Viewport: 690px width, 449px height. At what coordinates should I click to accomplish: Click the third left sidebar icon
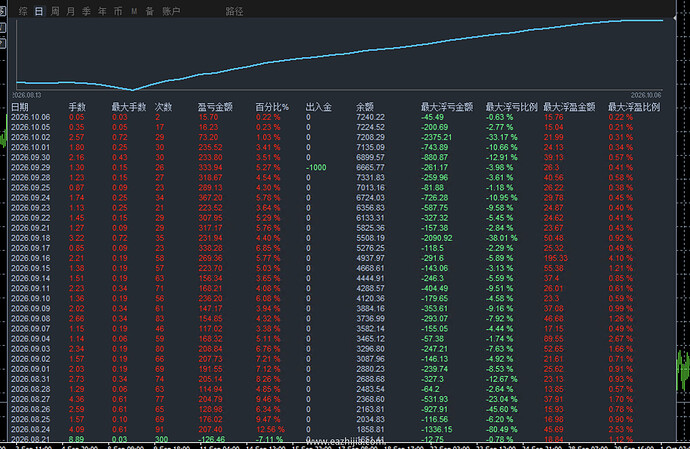(3, 43)
